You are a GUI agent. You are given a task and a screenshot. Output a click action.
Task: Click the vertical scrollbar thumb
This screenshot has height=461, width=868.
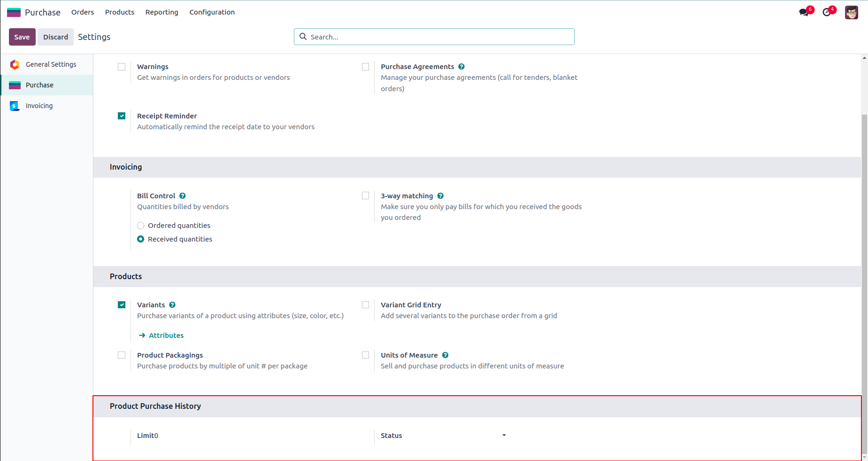[864, 284]
